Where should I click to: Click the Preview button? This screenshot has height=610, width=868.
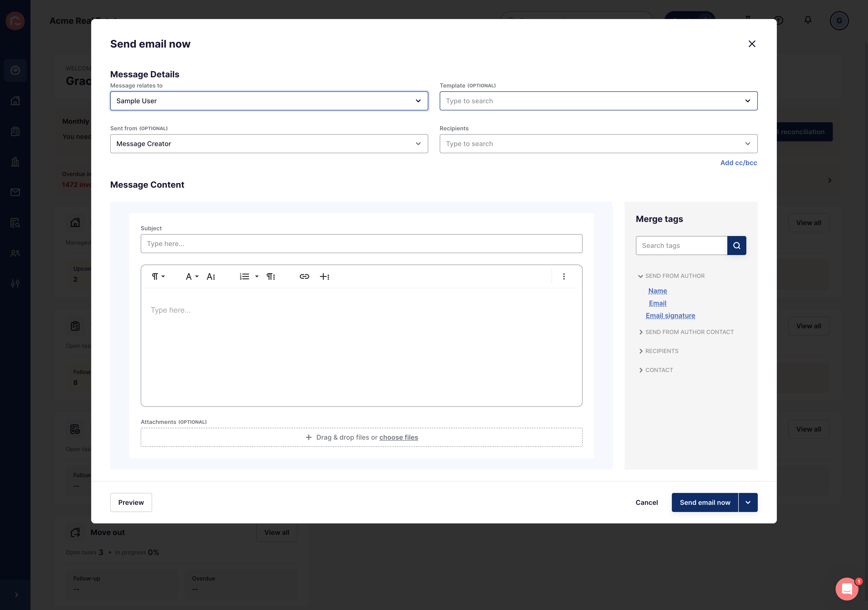(131, 502)
